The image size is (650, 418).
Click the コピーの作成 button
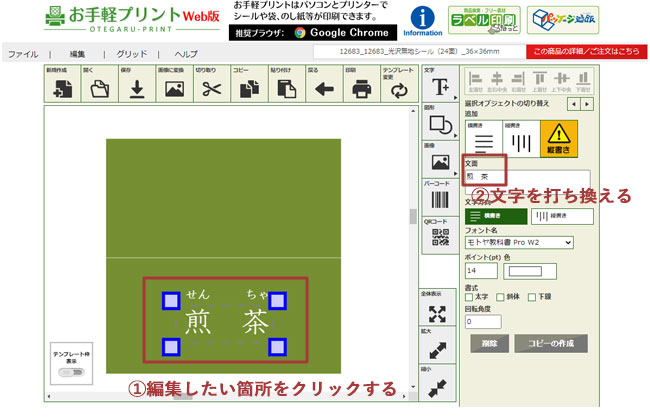[550, 343]
